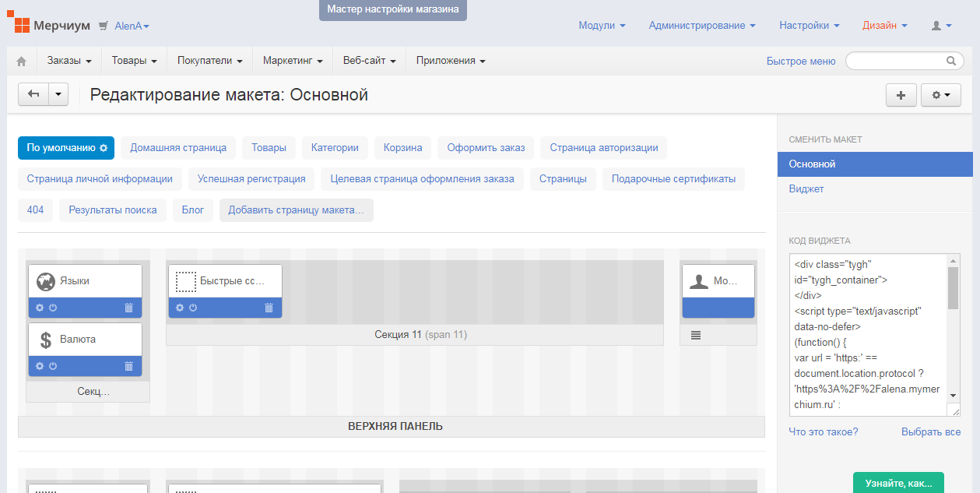Click the back arrow button
This screenshot has height=493, width=980.
pyautogui.click(x=33, y=94)
